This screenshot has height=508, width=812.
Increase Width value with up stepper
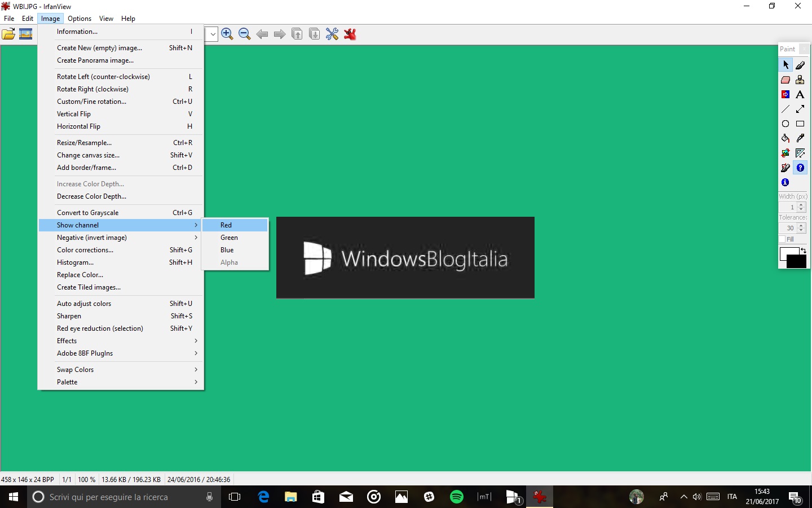802,205
